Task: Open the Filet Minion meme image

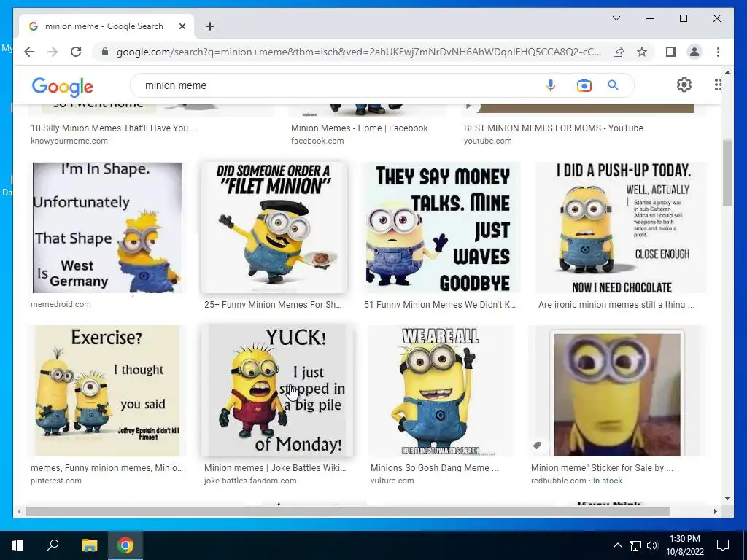Action: (274, 227)
